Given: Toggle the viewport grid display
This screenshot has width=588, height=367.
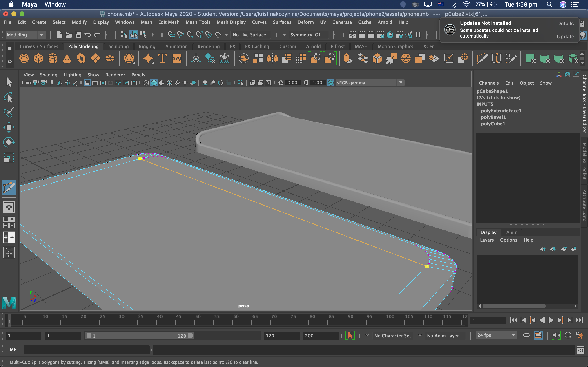Looking at the screenshot, I should (87, 83).
